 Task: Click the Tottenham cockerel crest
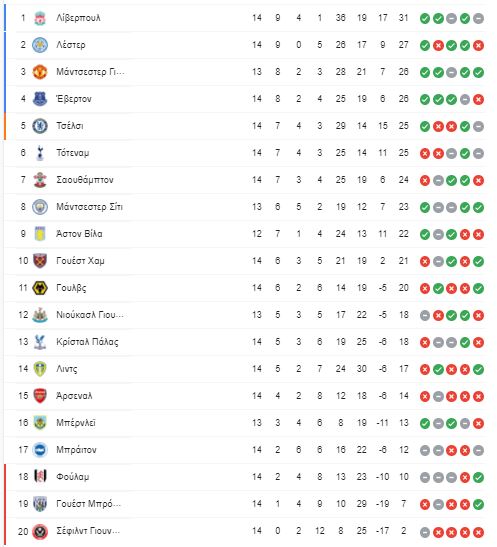coord(40,153)
